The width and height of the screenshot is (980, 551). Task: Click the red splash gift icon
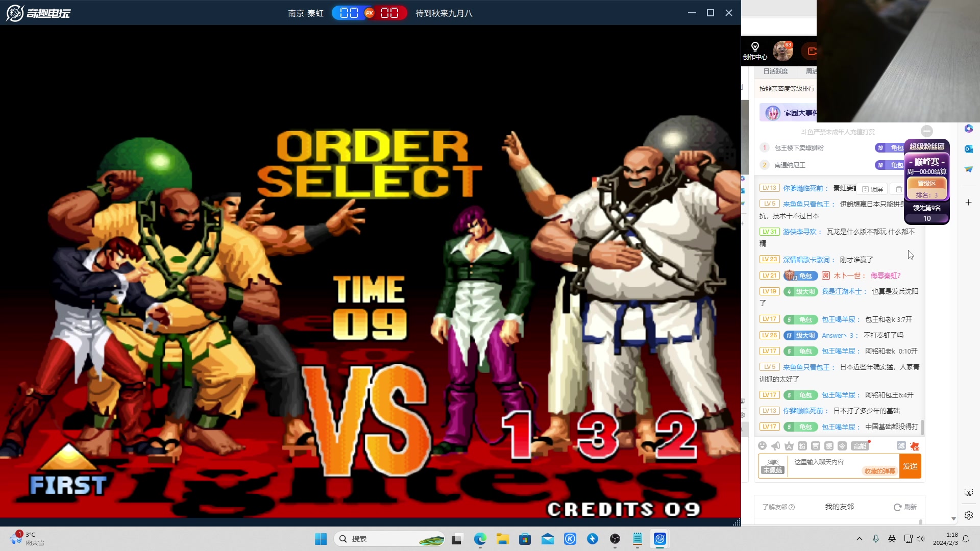[915, 446]
